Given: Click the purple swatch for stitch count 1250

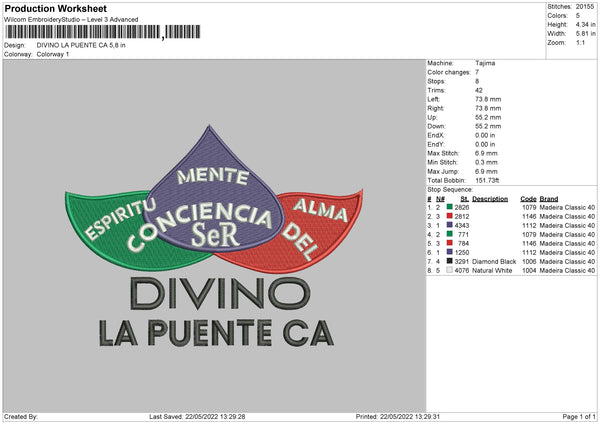Looking at the screenshot, I should click(450, 252).
